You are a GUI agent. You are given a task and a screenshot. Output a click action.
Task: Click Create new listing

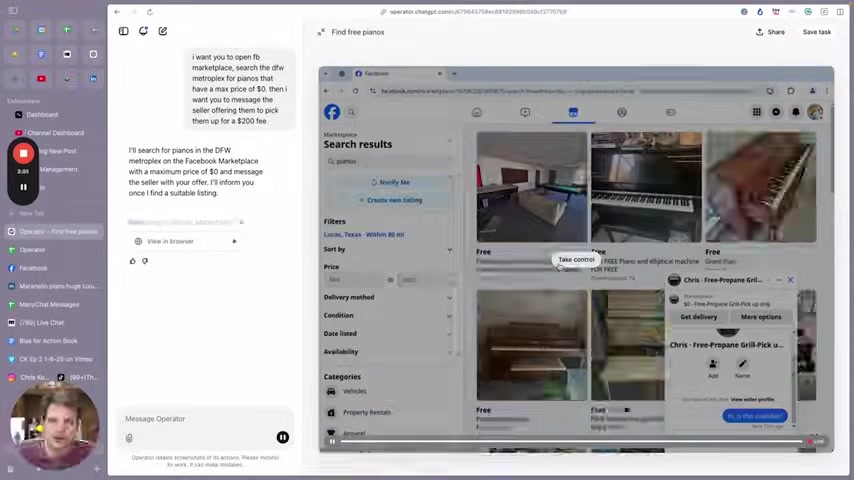click(x=390, y=200)
